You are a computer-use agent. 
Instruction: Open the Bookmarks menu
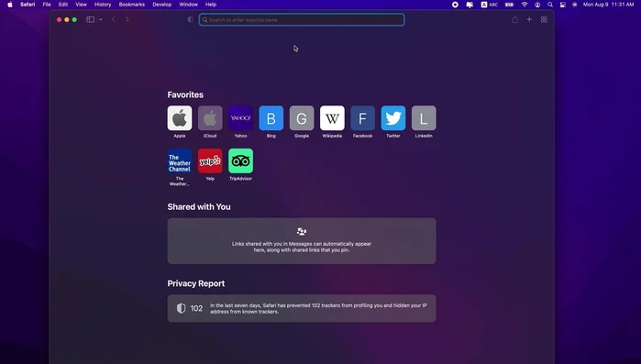tap(132, 5)
